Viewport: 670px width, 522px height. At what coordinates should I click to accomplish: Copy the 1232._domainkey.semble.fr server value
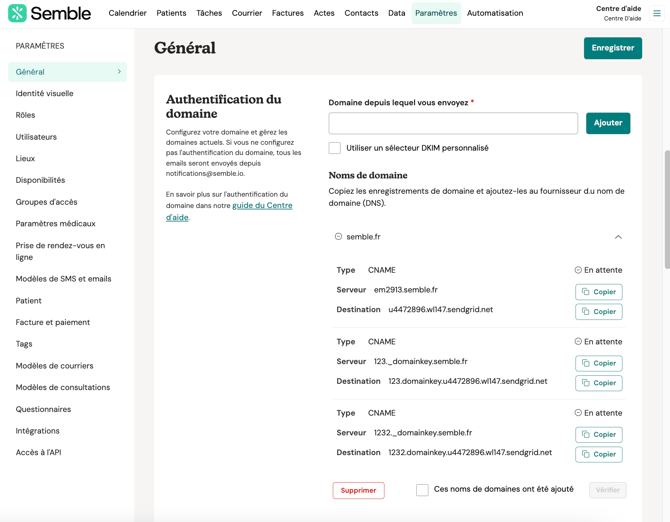click(x=598, y=435)
